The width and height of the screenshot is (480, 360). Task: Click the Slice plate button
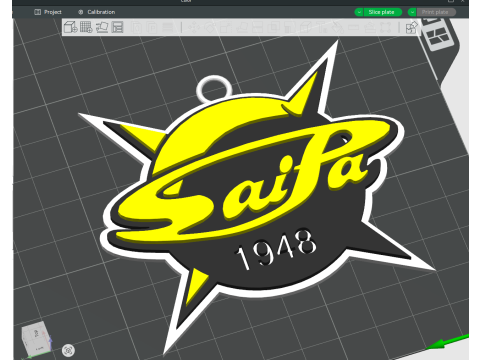coord(382,12)
